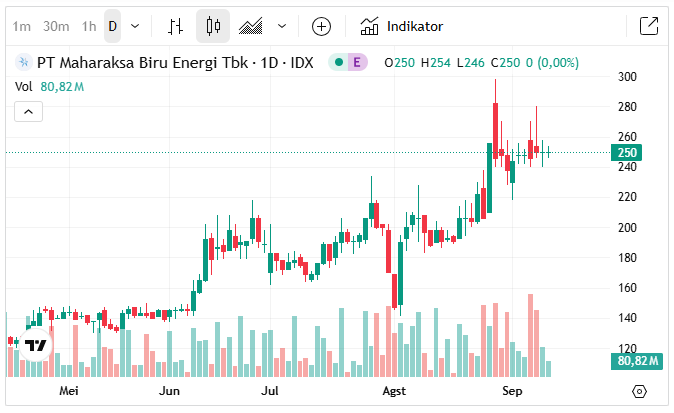674x413 pixels.
Task: Collapse the indicator legend with the caret button
Action: coord(29,111)
